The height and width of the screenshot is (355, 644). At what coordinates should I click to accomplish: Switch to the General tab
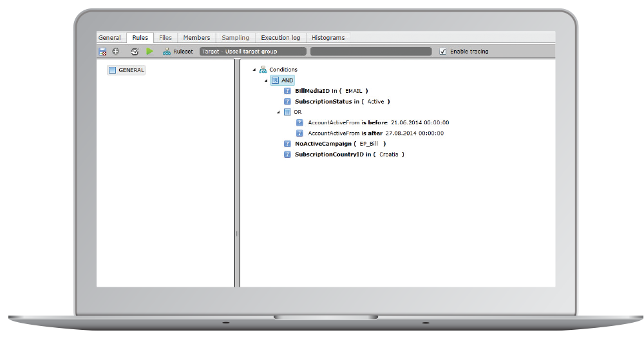pyautogui.click(x=109, y=37)
